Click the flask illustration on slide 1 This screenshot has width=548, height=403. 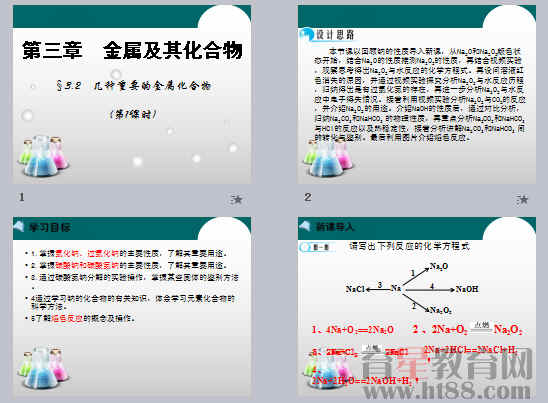(43, 156)
